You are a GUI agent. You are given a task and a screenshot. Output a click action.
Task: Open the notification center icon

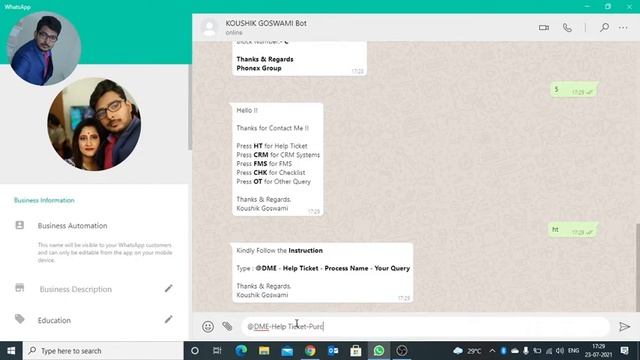624,351
